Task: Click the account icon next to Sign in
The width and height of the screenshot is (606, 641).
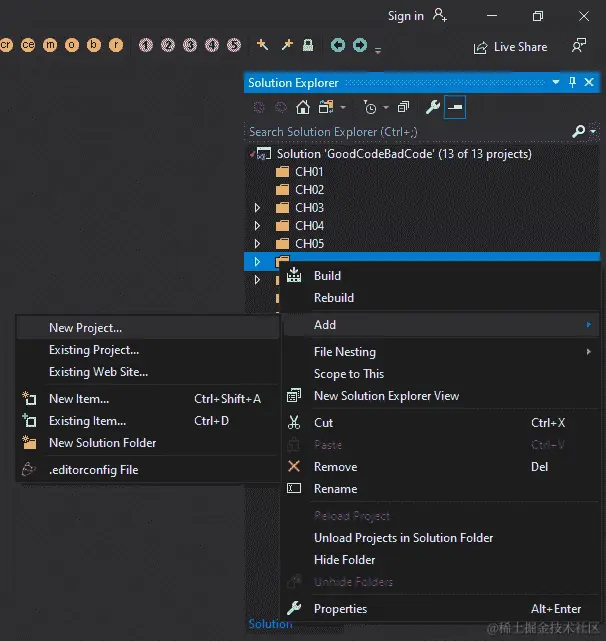Action: [x=440, y=16]
